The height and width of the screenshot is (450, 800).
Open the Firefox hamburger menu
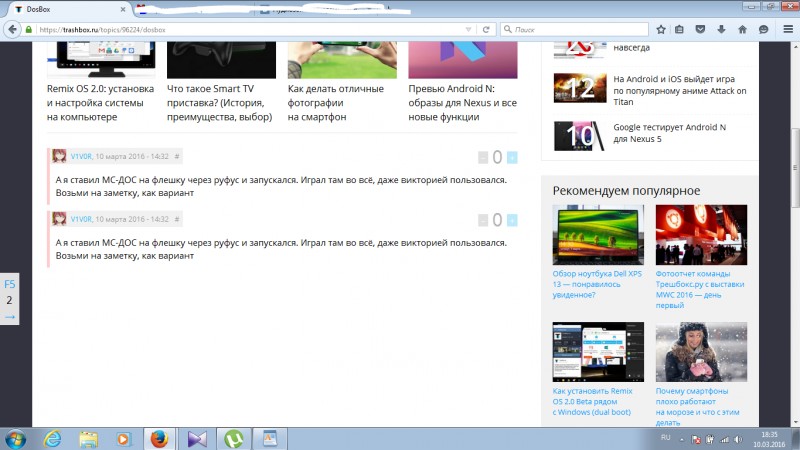788,30
